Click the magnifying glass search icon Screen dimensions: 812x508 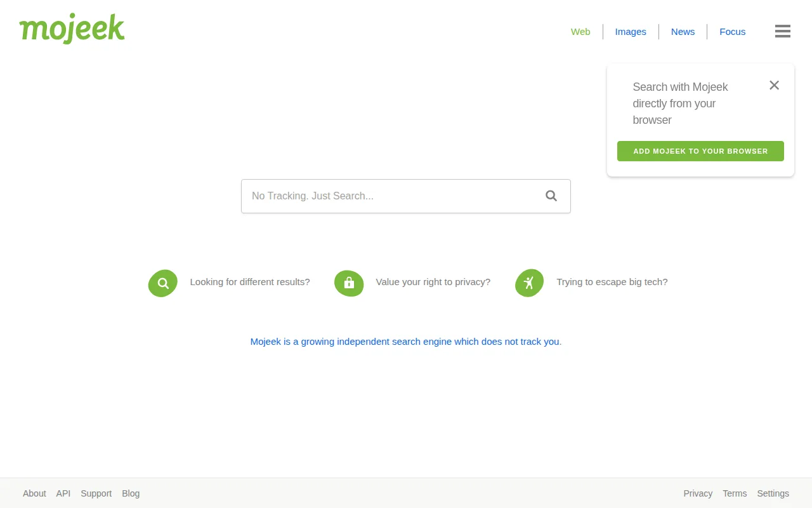(x=551, y=196)
